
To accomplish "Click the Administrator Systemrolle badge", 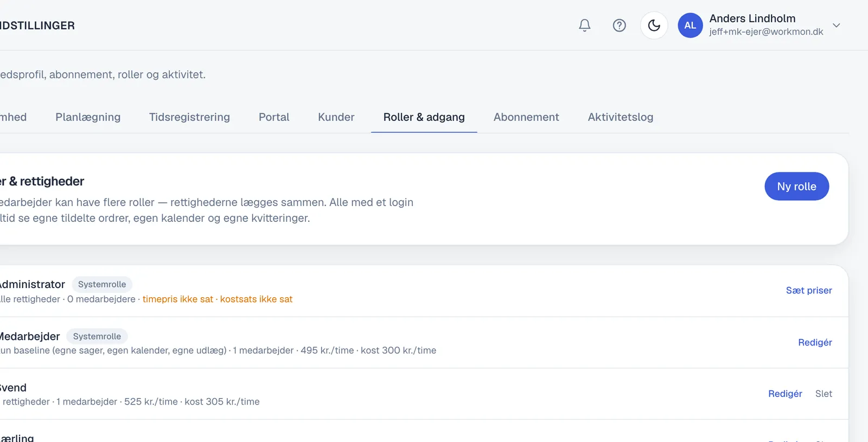I will point(102,284).
